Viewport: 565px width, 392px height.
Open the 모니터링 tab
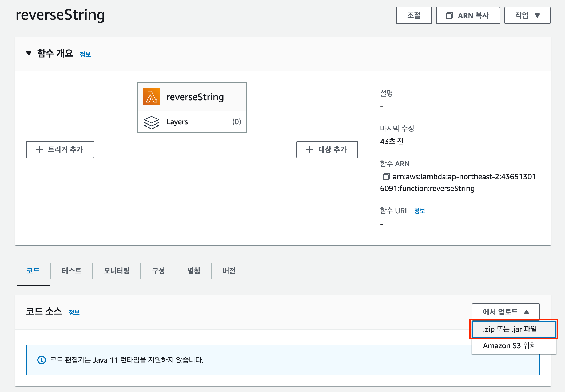[117, 271]
